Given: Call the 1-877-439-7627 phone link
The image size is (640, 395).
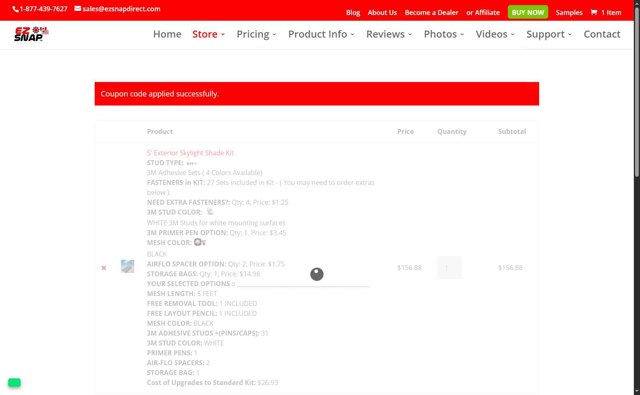Looking at the screenshot, I should pyautogui.click(x=43, y=9).
